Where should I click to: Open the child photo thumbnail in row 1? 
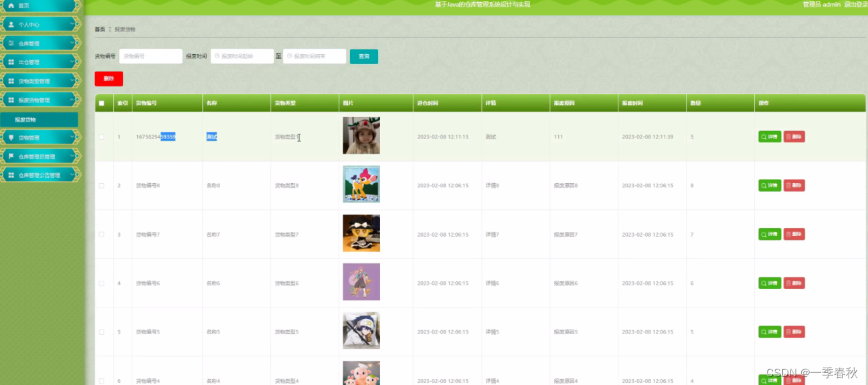pos(361,136)
